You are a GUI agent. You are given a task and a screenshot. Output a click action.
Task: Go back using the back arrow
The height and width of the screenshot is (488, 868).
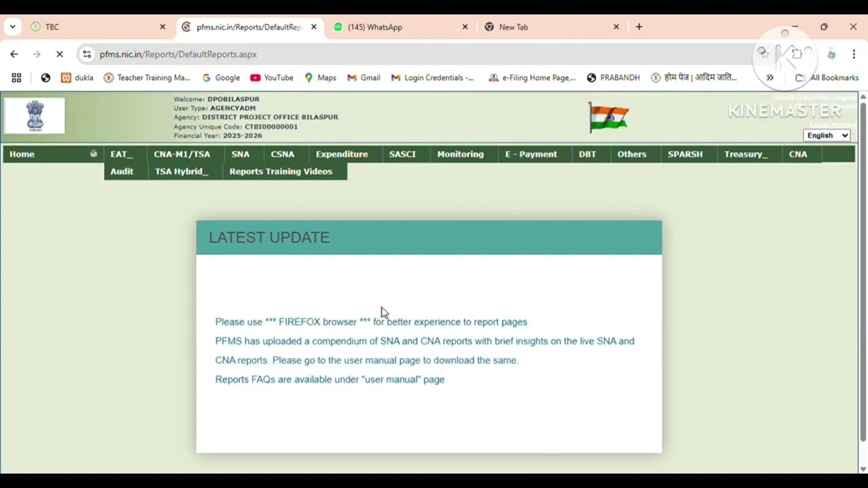14,54
